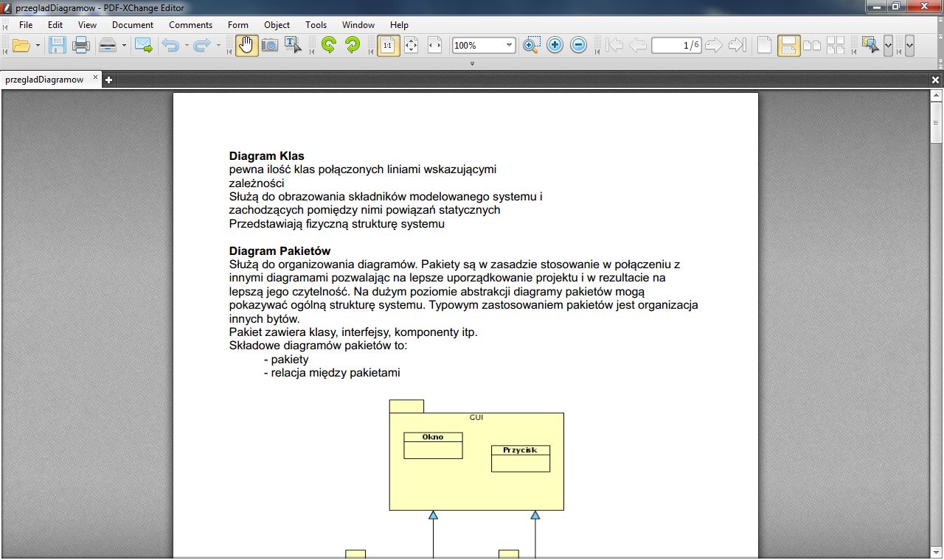Expand the last toolbar options dropdown

(x=909, y=46)
